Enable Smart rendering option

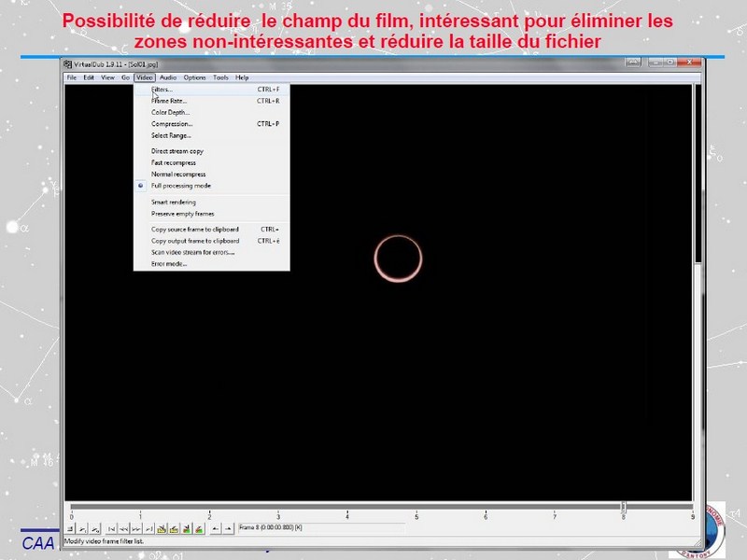[x=174, y=202]
